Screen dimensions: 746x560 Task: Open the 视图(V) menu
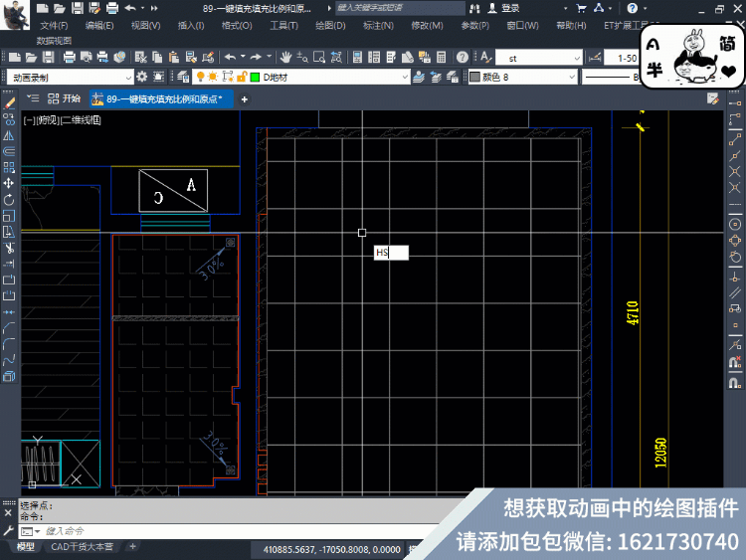pyautogui.click(x=145, y=26)
